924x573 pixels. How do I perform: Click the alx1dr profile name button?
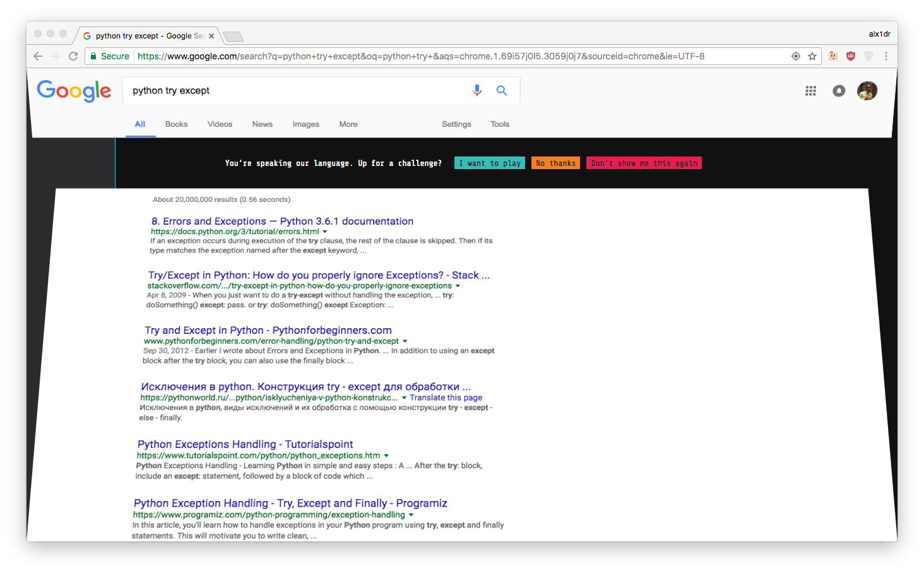coord(879,34)
